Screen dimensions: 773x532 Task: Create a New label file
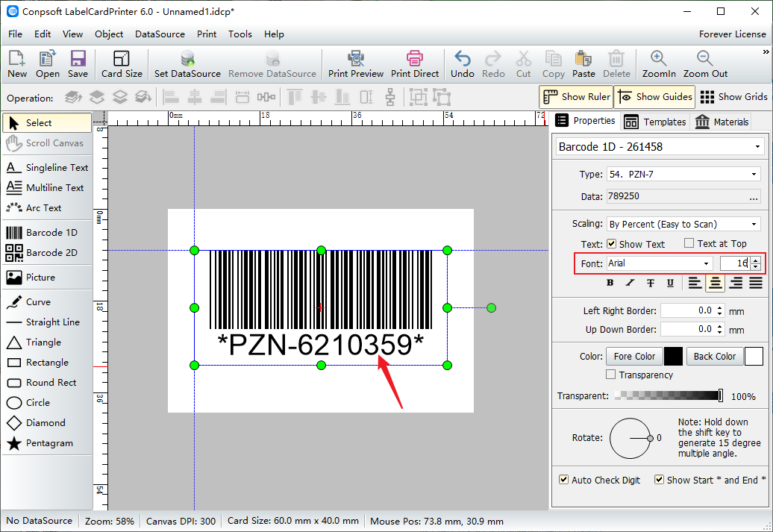[x=17, y=64]
